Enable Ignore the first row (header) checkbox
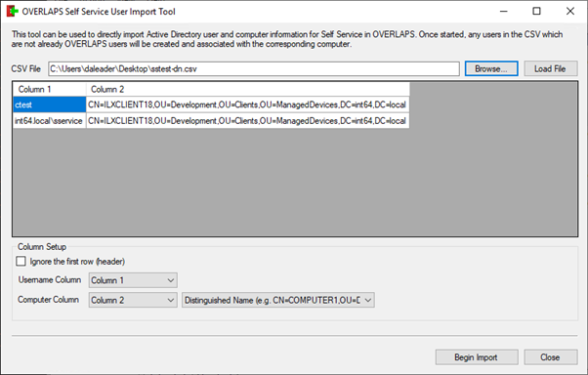The image size is (588, 375). pos(21,261)
